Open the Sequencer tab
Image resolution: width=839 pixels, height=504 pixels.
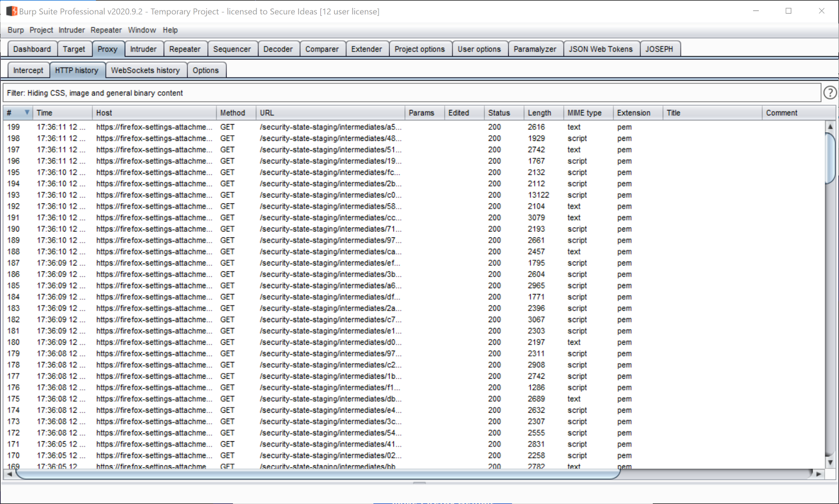coord(232,49)
